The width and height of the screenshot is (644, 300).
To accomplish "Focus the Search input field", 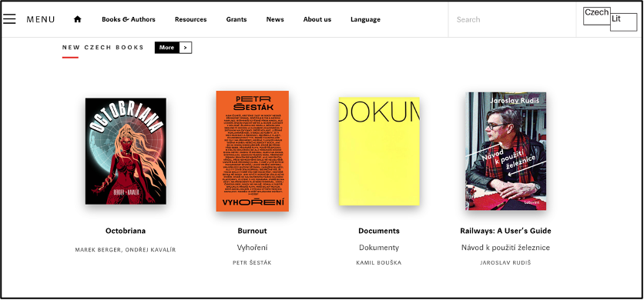I will click(512, 19).
